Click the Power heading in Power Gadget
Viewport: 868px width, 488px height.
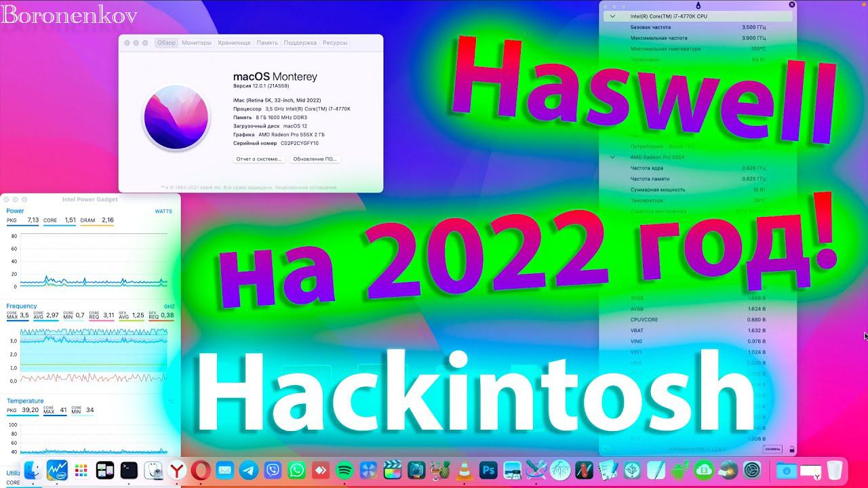pyautogui.click(x=15, y=211)
